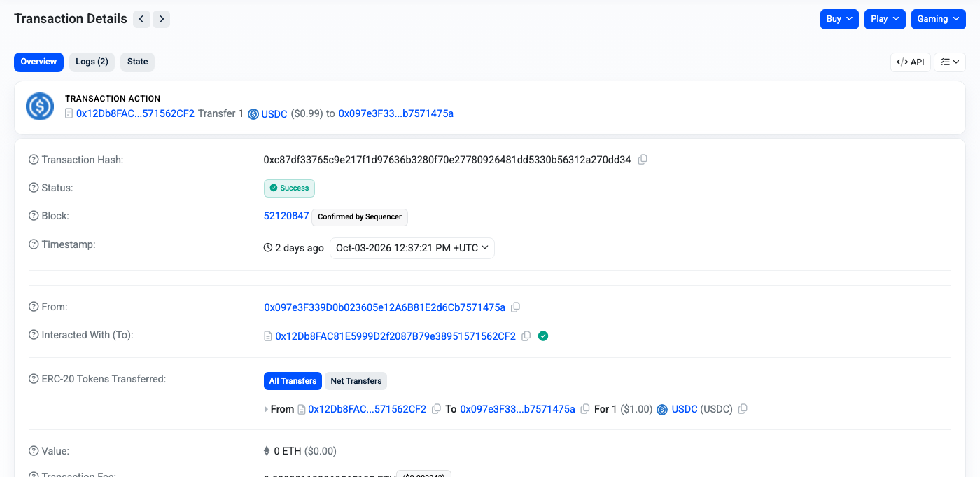This screenshot has width=980, height=477.
Task: Copy the transaction hash
Action: click(x=643, y=160)
